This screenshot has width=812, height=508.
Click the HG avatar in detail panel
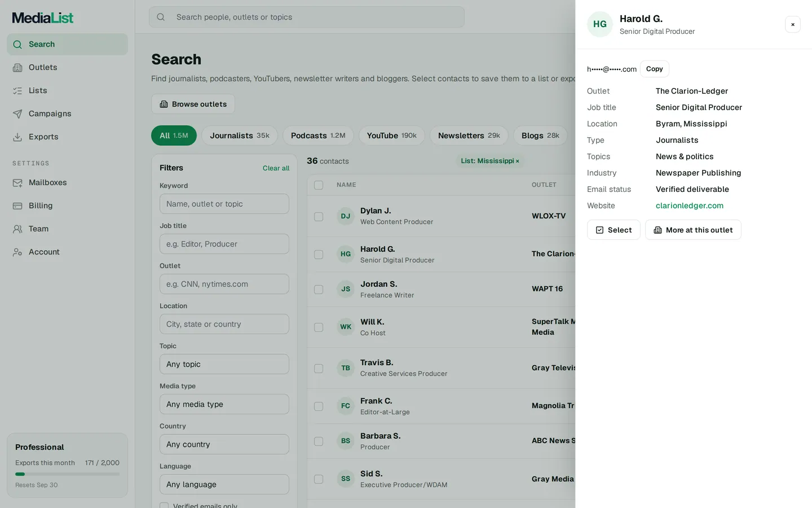[600, 24]
